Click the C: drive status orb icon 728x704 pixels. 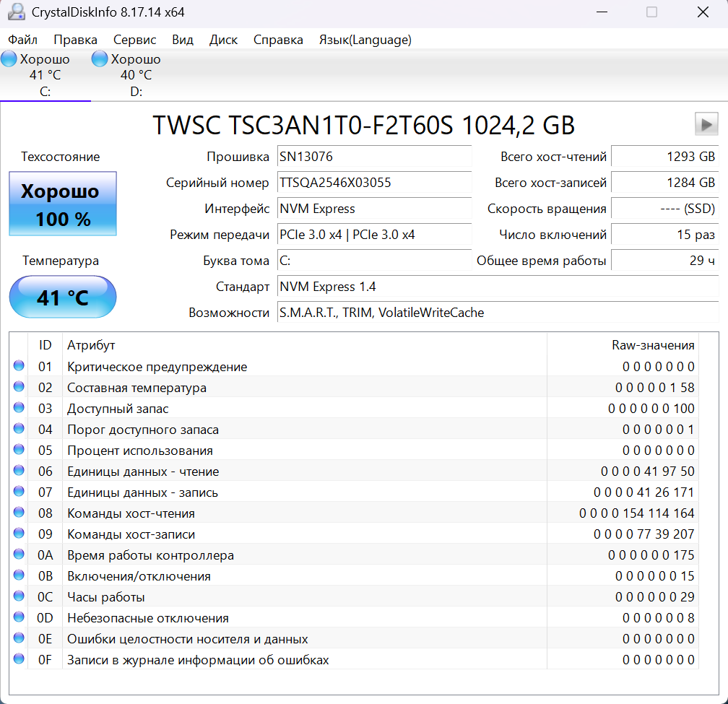9,59
